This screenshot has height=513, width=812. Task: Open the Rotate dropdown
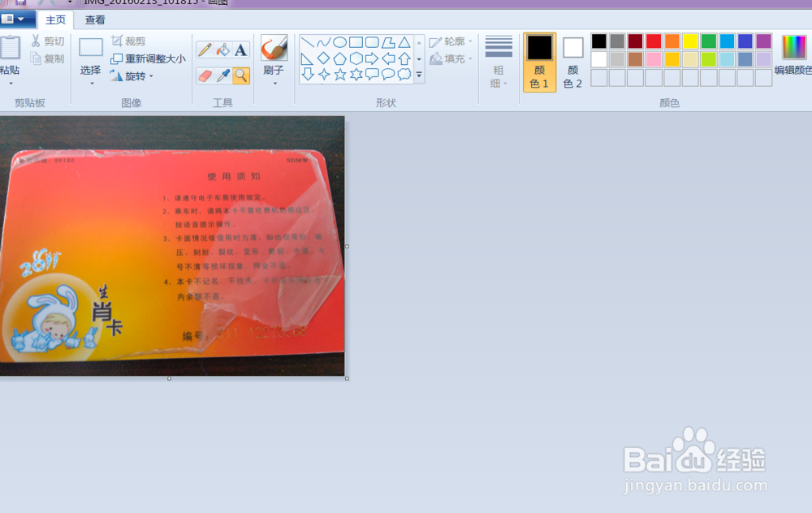point(132,76)
